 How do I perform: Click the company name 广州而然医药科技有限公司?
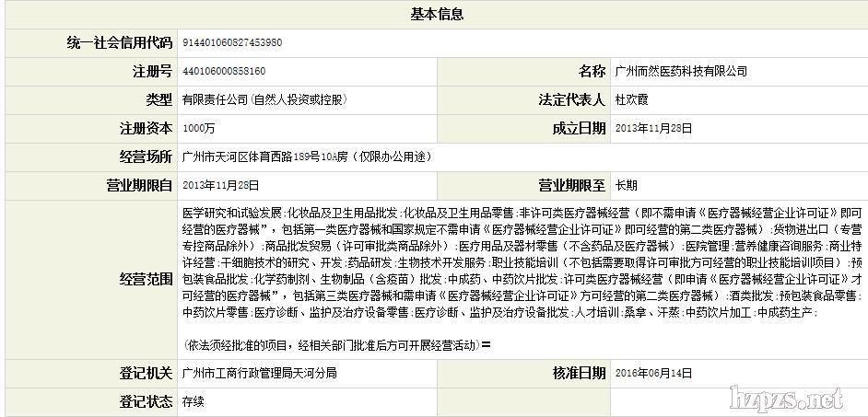[x=681, y=71]
